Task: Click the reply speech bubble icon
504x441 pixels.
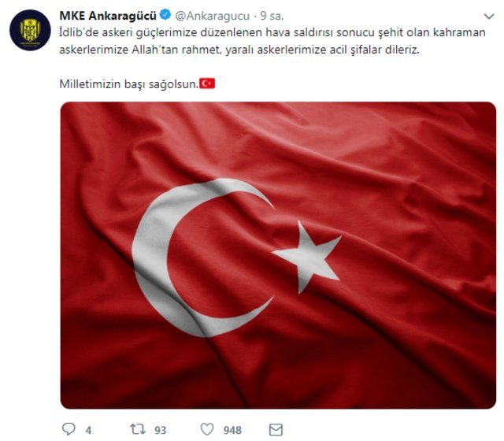Action: point(69,429)
